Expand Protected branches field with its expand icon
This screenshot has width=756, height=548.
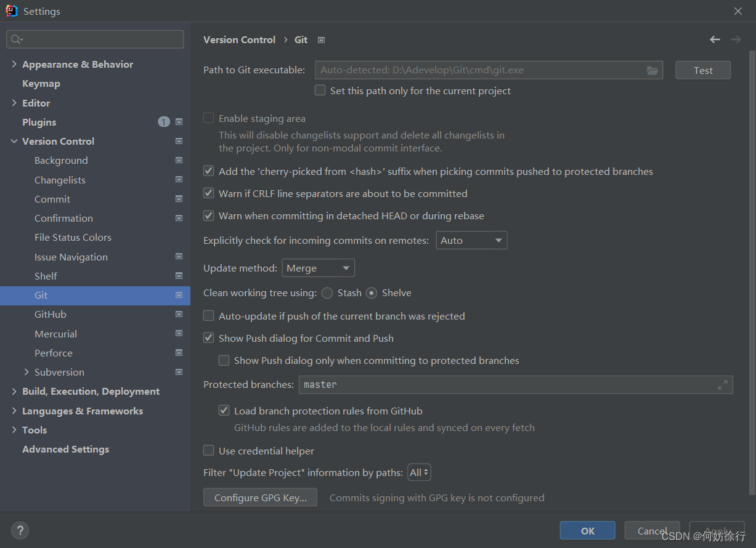722,384
